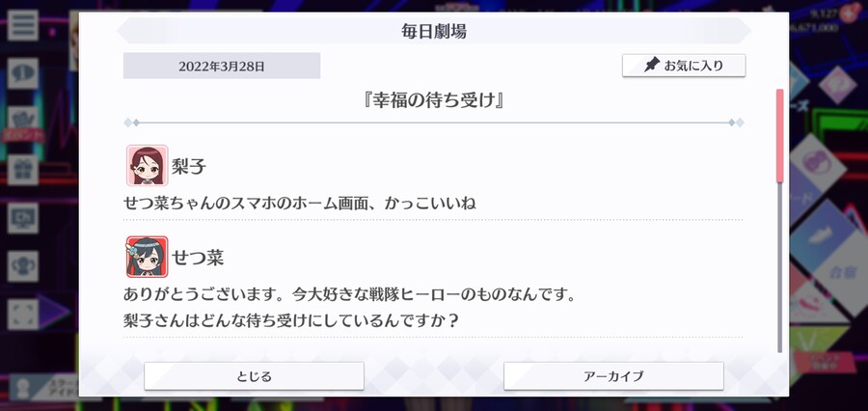
Task: Open the sidebar icon with the red label
Action: click(23, 124)
